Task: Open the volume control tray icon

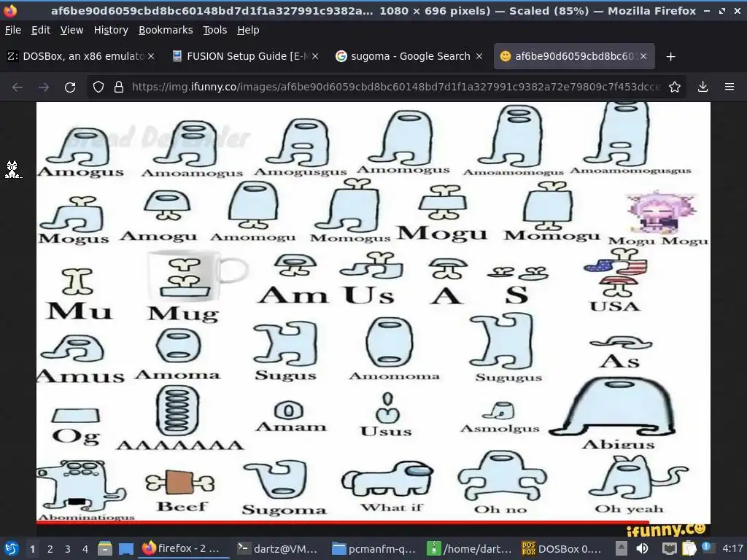Action: pos(642,548)
